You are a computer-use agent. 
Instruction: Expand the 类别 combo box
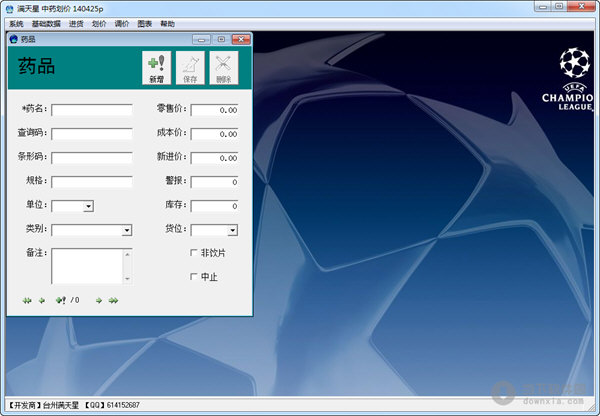click(127, 230)
